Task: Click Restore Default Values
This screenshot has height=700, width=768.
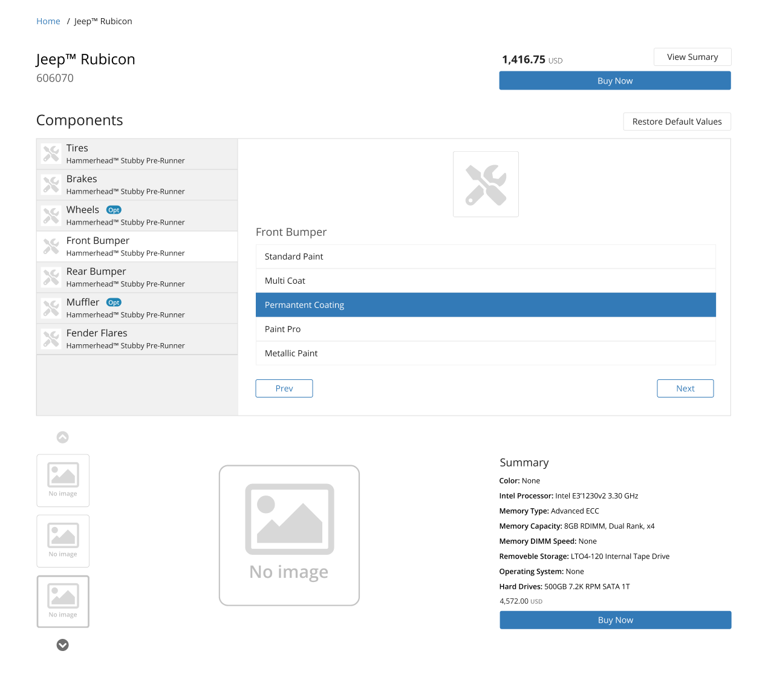Action: [677, 122]
